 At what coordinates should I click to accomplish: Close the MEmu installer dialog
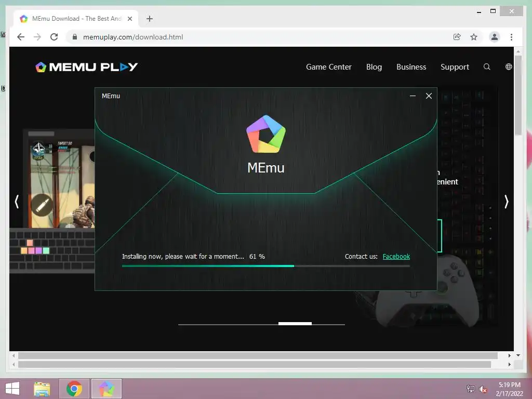click(429, 96)
